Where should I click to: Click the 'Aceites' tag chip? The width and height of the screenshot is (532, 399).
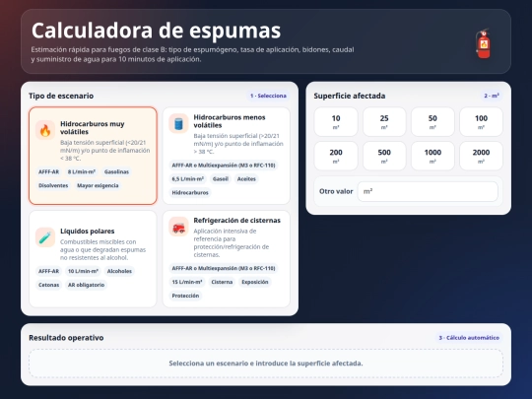(x=246, y=178)
